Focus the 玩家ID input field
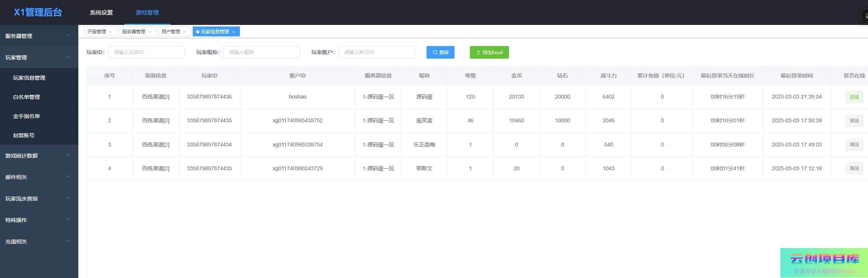868x278 pixels. (x=146, y=52)
